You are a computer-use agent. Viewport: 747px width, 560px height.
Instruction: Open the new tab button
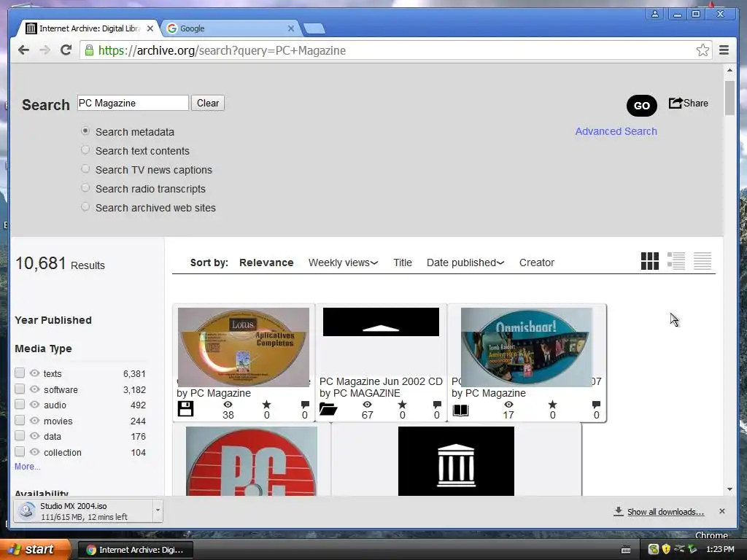click(314, 28)
